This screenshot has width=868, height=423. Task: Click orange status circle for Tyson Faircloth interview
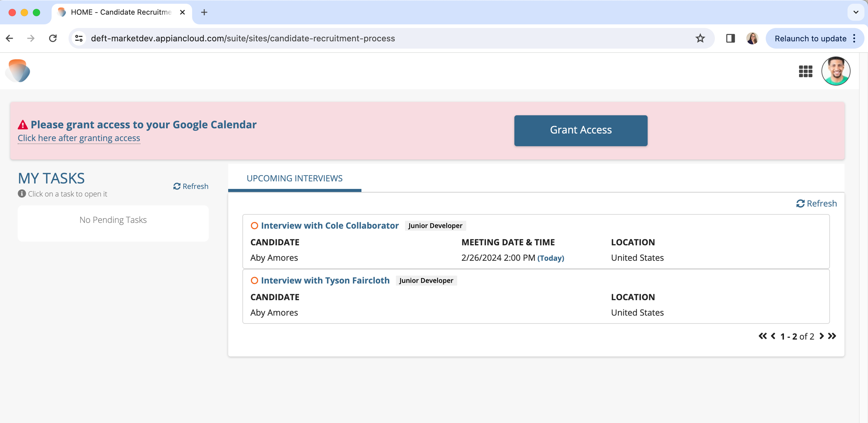(x=254, y=280)
